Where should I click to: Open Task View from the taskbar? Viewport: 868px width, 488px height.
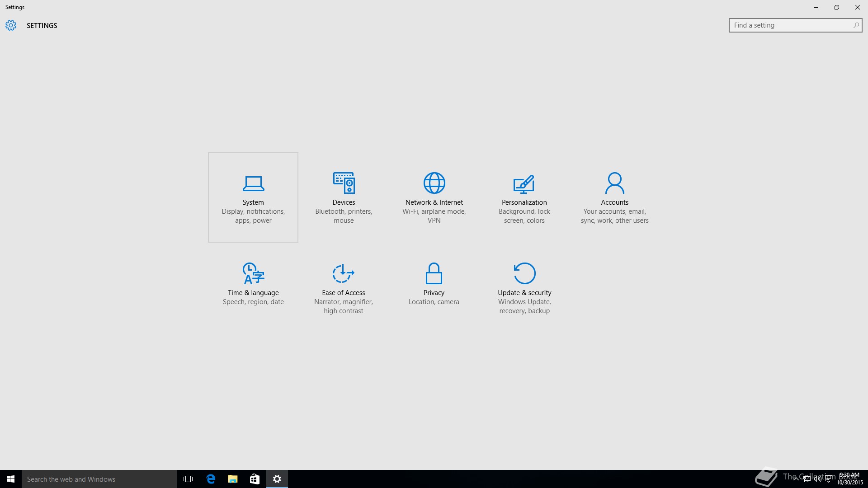(x=188, y=479)
